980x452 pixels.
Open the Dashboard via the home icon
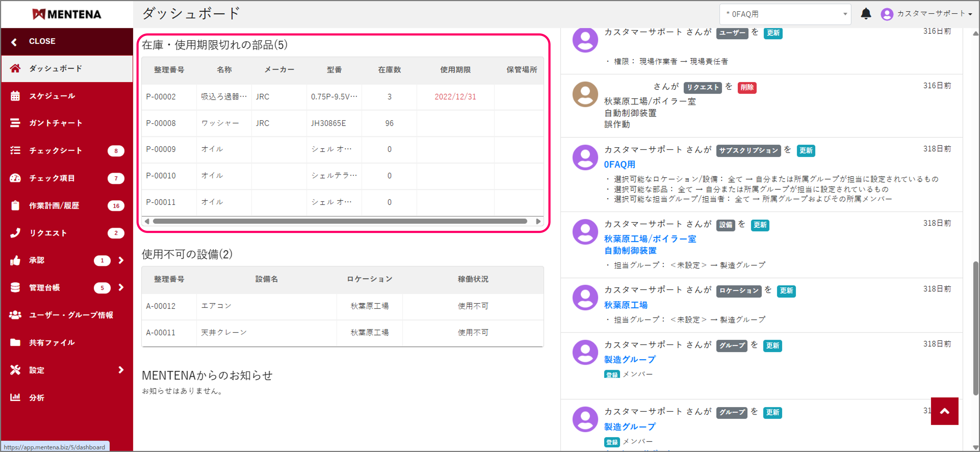[x=15, y=68]
